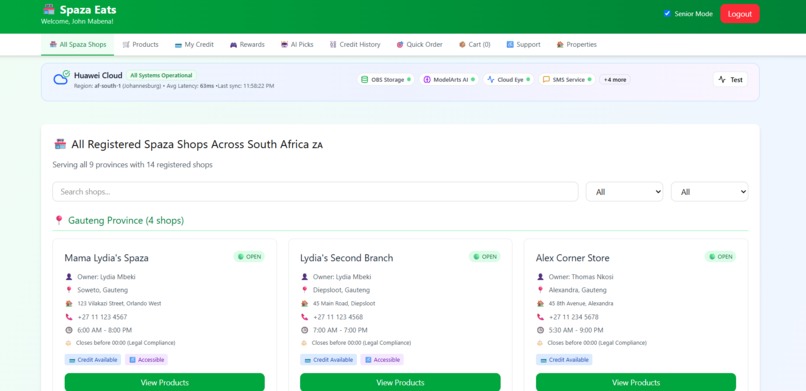Select the OBS Storage service chip

386,80
